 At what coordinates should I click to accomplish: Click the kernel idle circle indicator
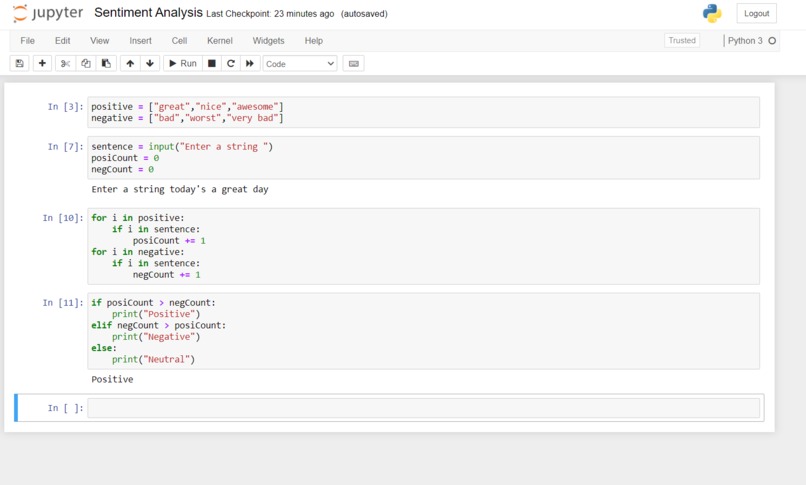[x=772, y=41]
